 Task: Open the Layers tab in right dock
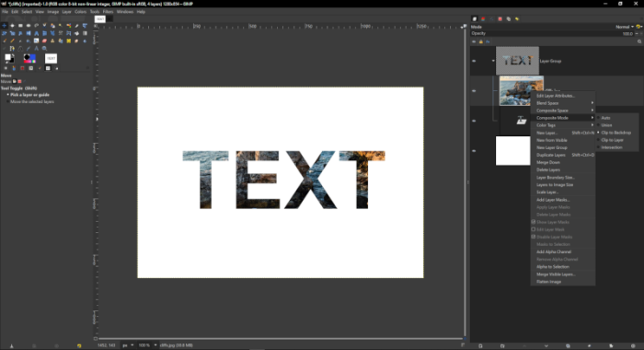475,19
